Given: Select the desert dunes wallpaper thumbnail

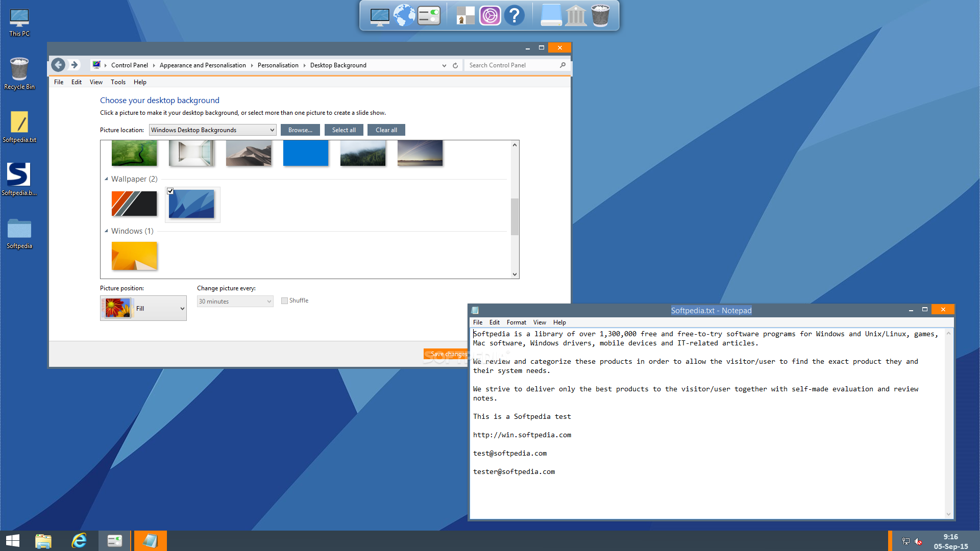Looking at the screenshot, I should tap(249, 153).
